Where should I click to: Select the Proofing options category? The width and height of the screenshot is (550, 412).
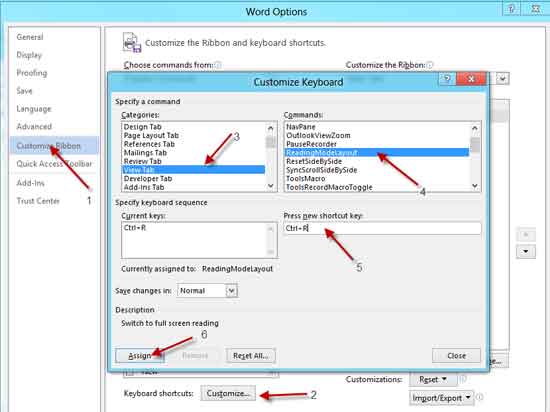tap(32, 73)
